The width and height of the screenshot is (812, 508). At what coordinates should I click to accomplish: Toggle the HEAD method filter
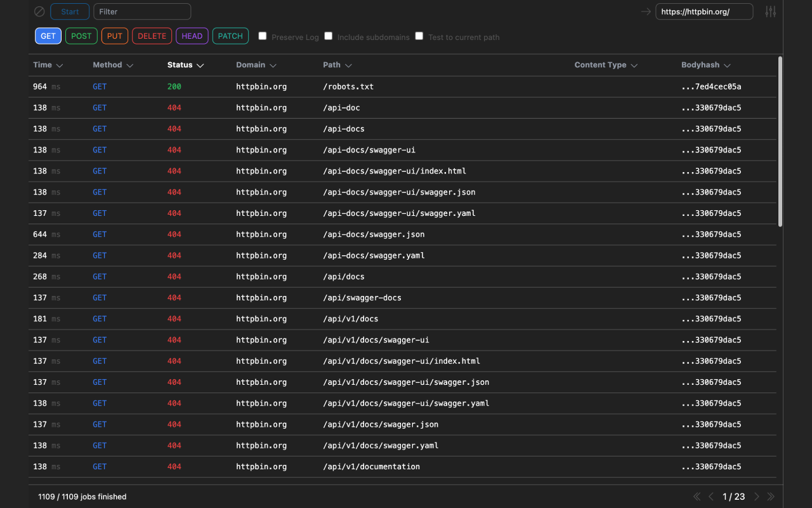coord(192,36)
